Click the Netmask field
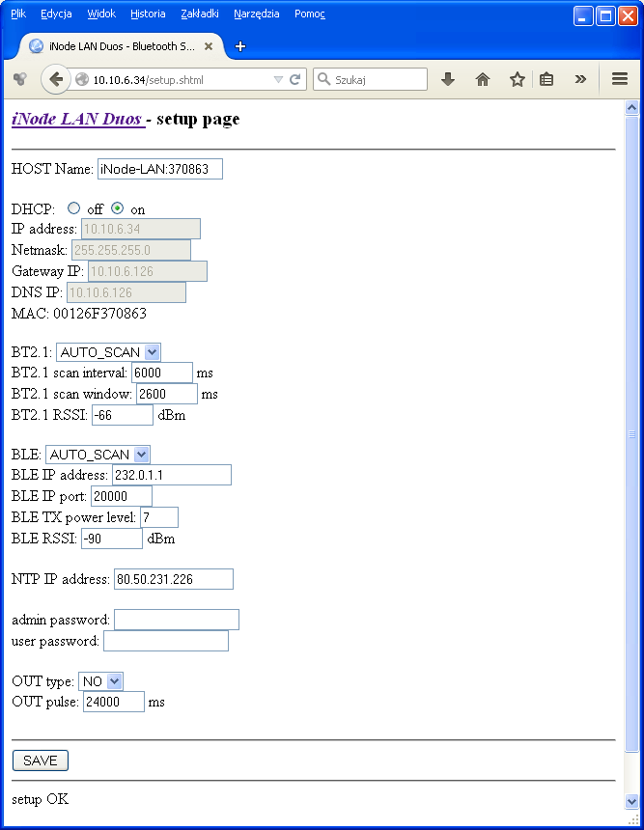 [131, 250]
